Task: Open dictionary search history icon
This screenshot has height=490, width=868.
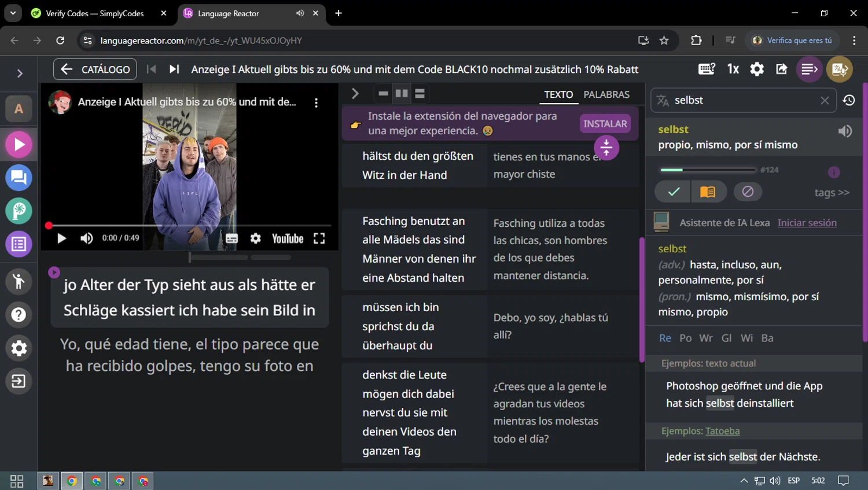Action: (x=849, y=100)
